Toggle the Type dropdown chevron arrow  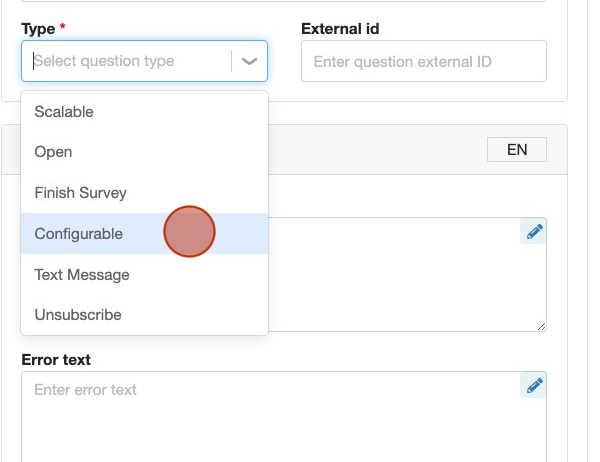(249, 61)
